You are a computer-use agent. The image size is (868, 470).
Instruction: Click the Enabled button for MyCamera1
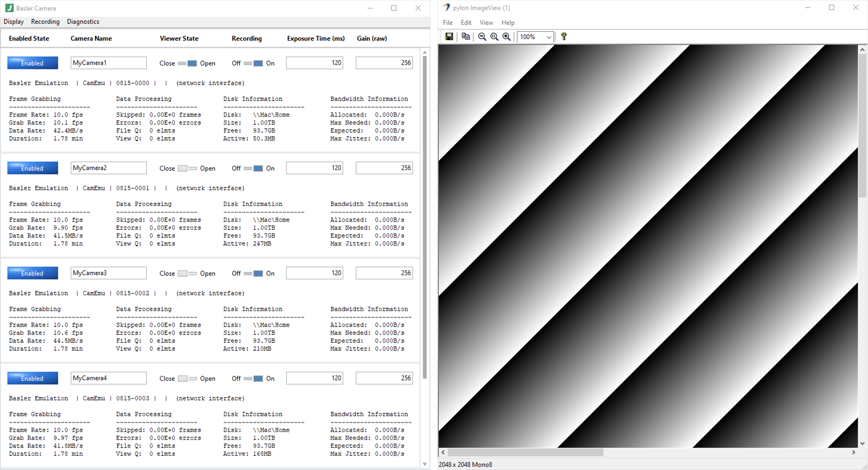click(x=32, y=63)
